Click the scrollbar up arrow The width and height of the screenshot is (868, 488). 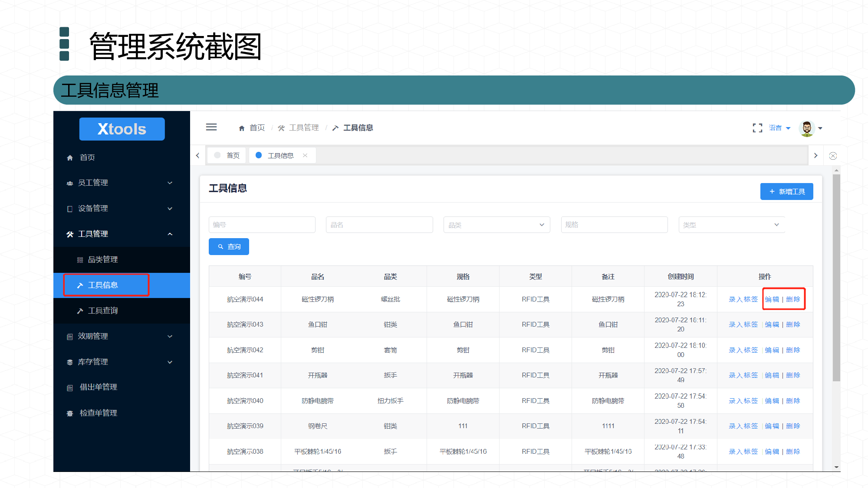point(836,170)
